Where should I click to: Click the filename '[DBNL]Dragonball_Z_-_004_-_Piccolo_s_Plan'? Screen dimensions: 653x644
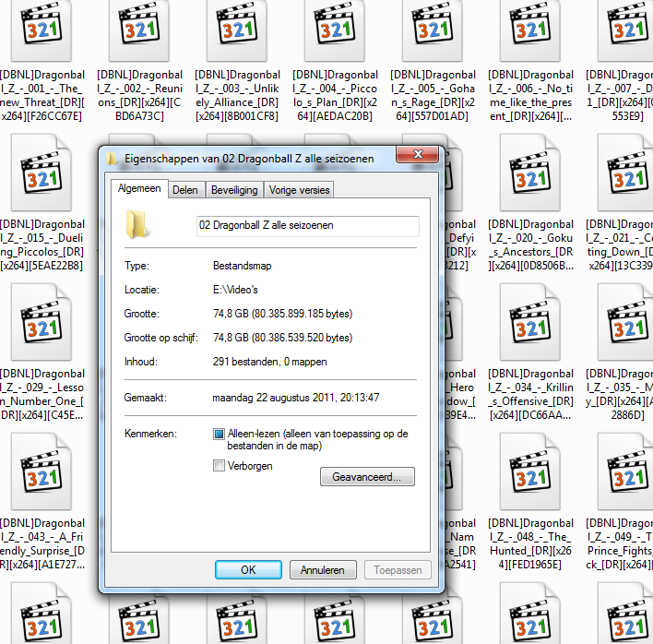335,95
